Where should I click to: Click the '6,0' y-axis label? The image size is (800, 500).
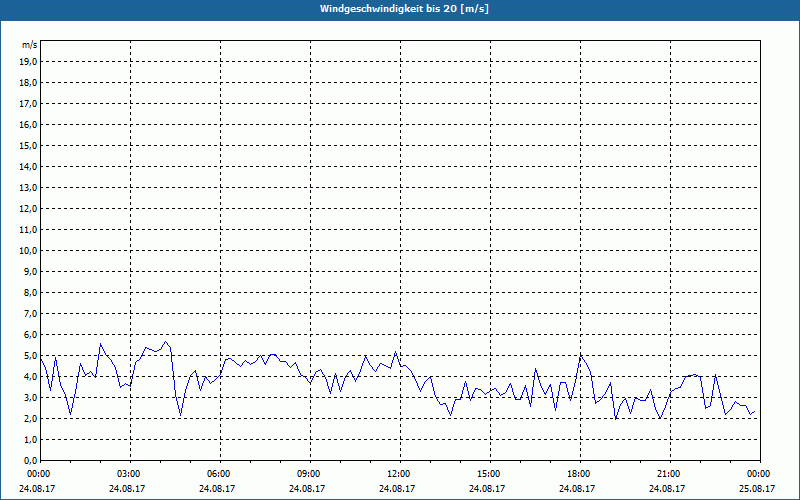[30, 335]
